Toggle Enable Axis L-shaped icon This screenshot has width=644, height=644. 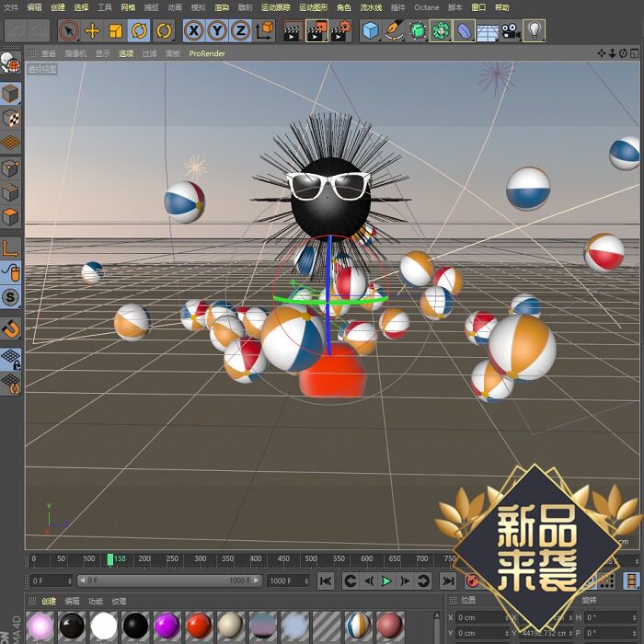point(10,247)
